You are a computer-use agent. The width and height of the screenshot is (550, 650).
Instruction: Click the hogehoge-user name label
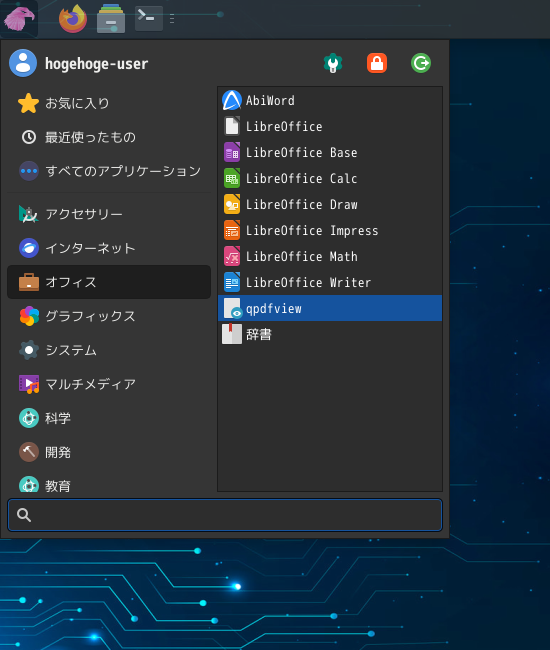point(96,64)
